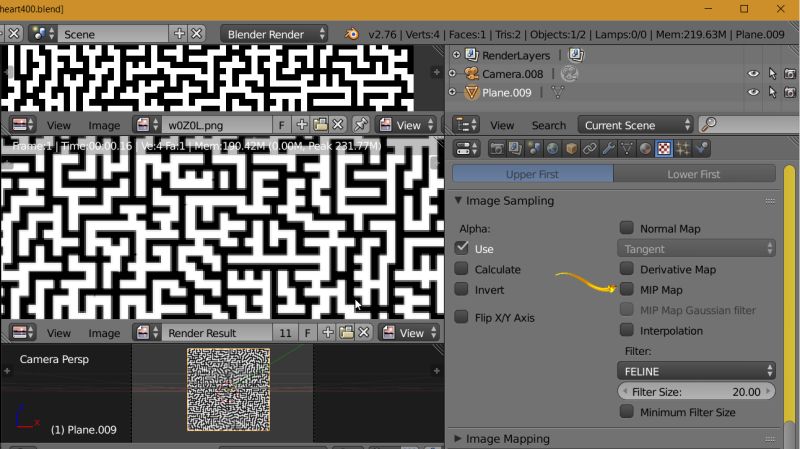The height and width of the screenshot is (449, 800).
Task: Open image file in Render Result editor
Action: (346, 333)
